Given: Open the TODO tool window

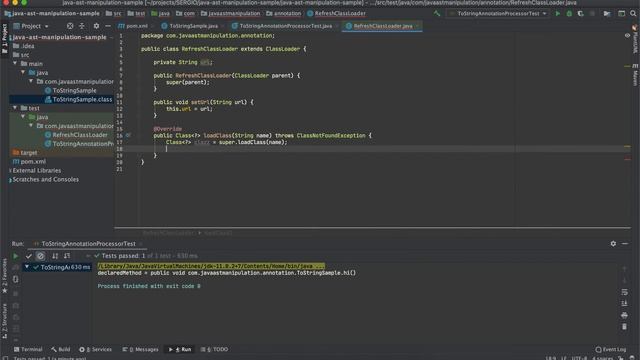Looking at the screenshot, I should 214,349.
